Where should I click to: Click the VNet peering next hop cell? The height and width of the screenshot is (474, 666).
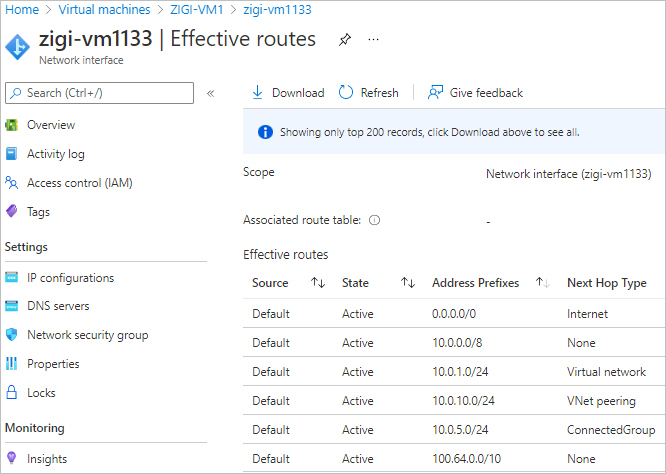601,401
